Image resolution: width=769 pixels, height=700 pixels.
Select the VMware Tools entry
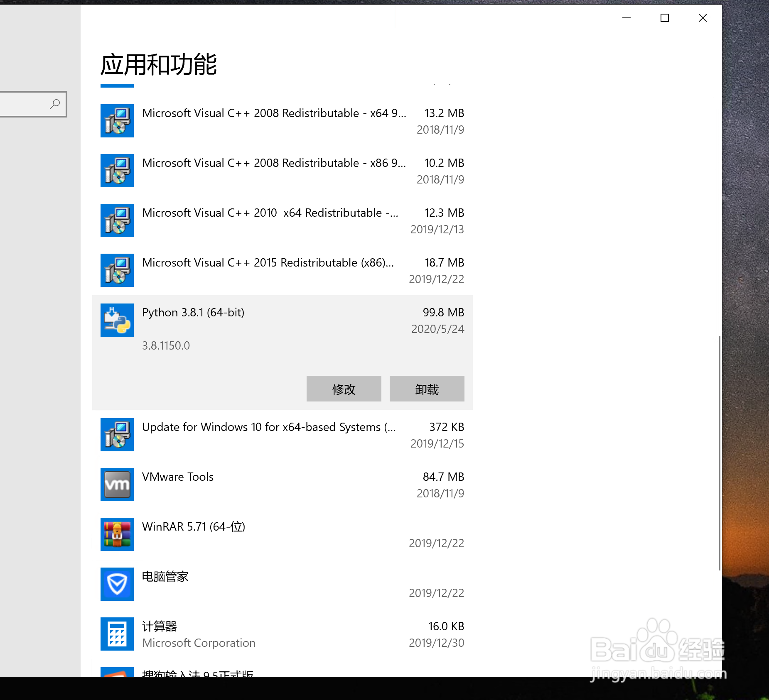coord(283,485)
